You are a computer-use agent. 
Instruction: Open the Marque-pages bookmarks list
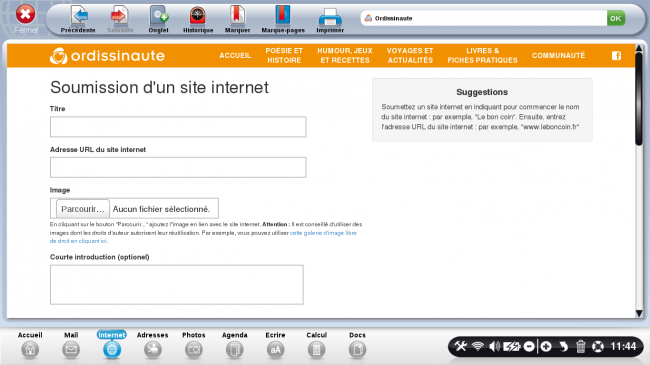coord(283,19)
